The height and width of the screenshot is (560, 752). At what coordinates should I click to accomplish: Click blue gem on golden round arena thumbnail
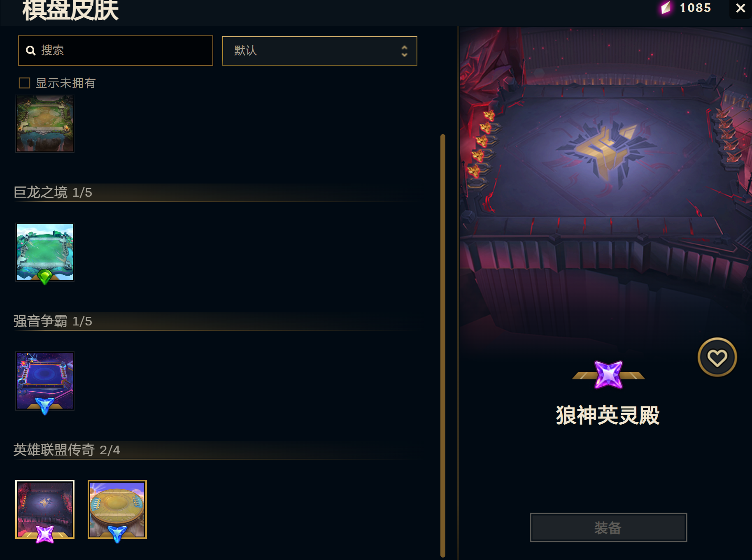click(117, 534)
